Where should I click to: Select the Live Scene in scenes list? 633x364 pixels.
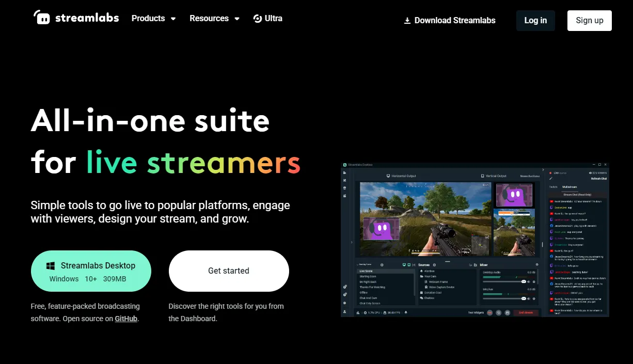(386, 271)
